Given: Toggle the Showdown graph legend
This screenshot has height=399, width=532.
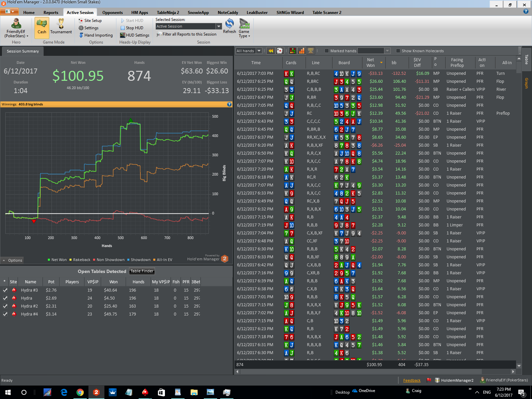Looking at the screenshot, I should [x=139, y=260].
